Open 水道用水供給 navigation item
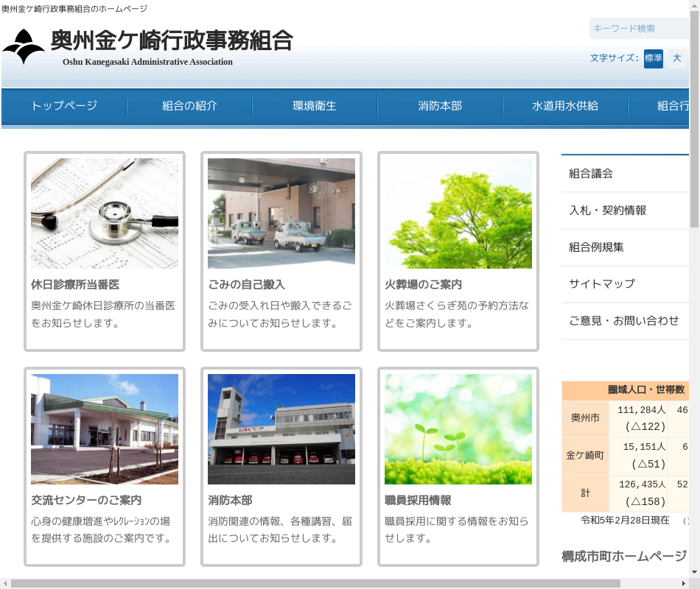 pyautogui.click(x=565, y=106)
